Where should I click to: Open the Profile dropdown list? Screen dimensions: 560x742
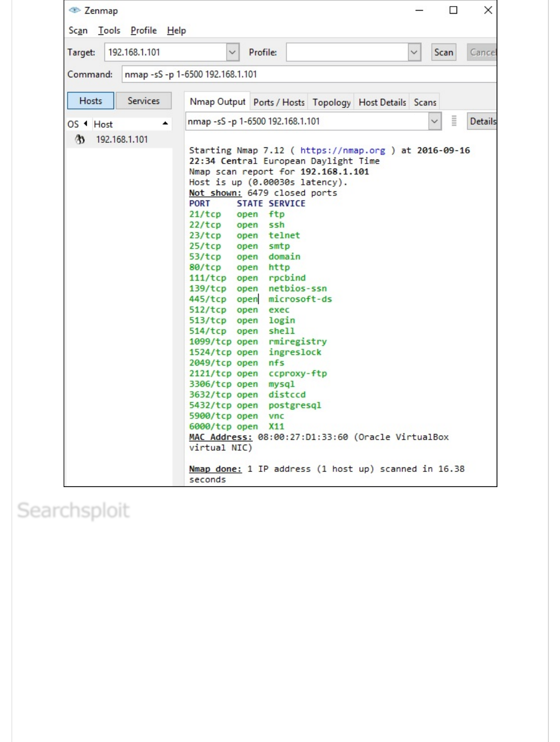click(414, 52)
